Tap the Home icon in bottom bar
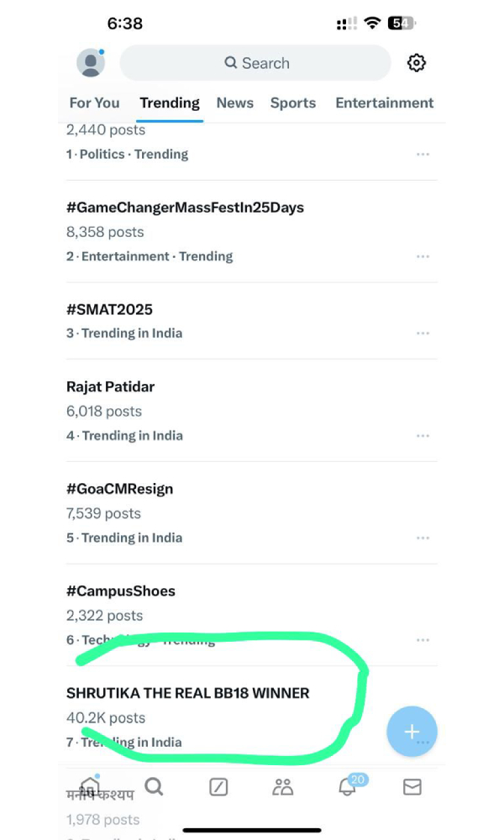This screenshot has height=840, width=504. coord(90,787)
